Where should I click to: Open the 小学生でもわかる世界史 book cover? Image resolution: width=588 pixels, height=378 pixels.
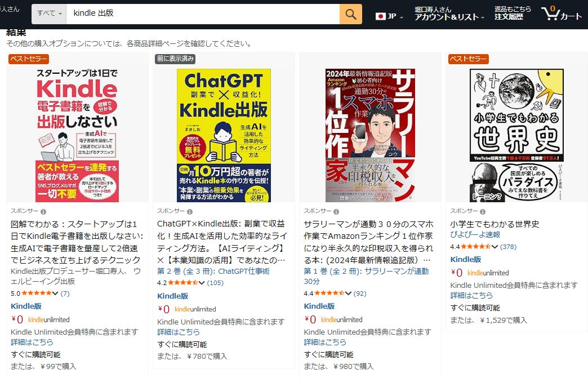click(x=516, y=135)
